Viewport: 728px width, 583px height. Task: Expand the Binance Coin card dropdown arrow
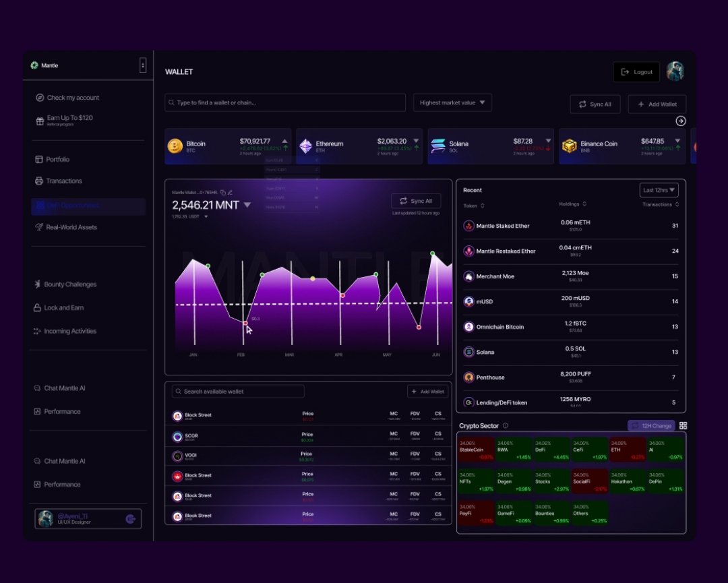click(x=678, y=141)
